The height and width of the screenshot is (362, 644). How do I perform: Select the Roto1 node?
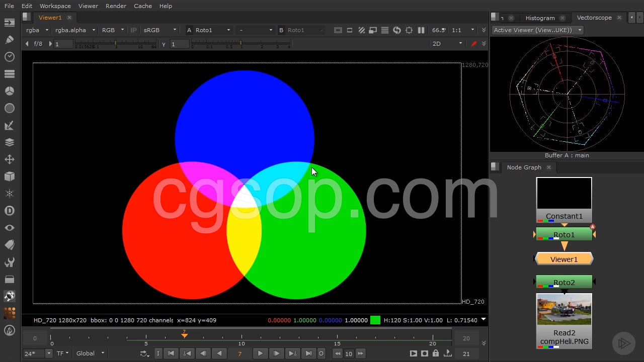(564, 234)
